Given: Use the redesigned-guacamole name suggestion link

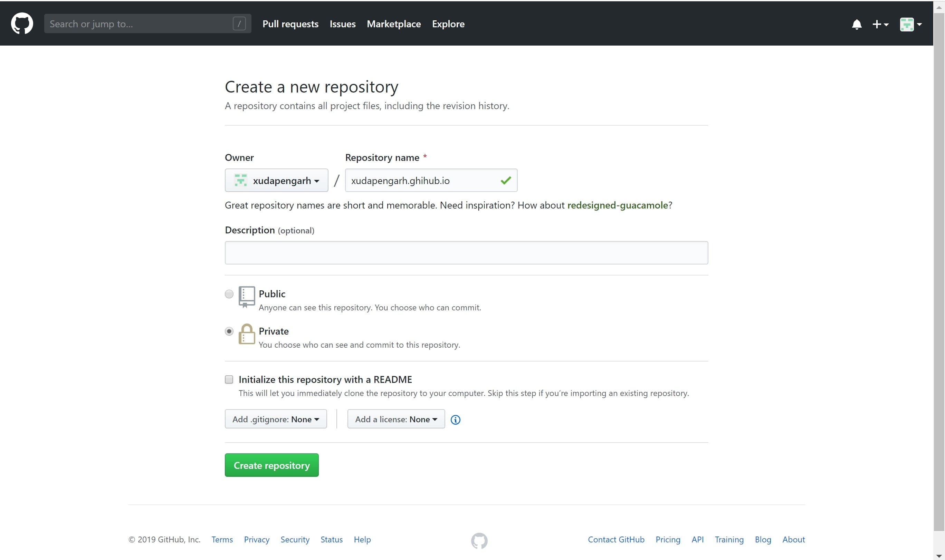Looking at the screenshot, I should click(x=618, y=205).
